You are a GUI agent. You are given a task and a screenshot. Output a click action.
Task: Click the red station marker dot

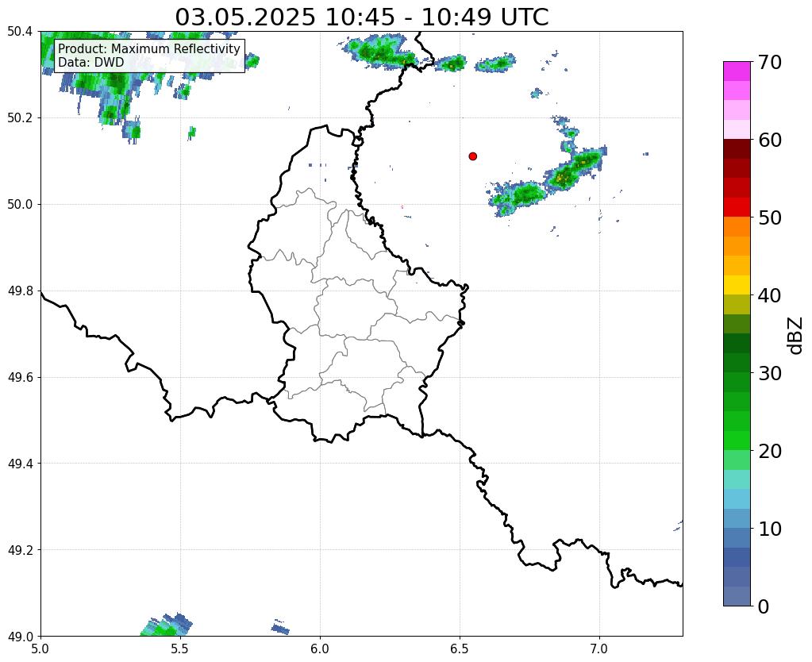[473, 156]
